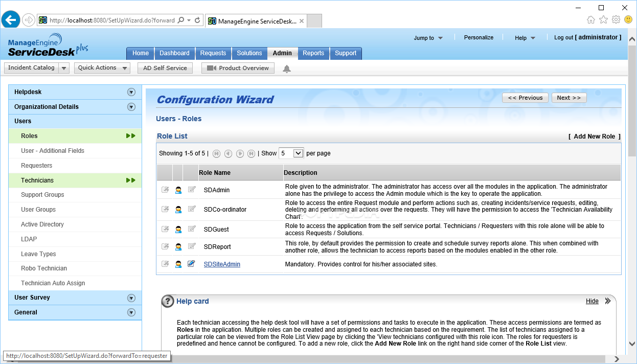The image size is (637, 364).
Task: Open the browser tools gear icon
Action: 616,20
